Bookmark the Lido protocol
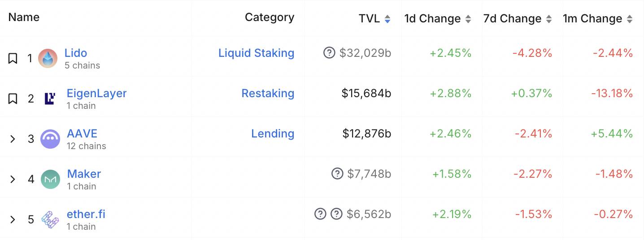 [x=13, y=58]
